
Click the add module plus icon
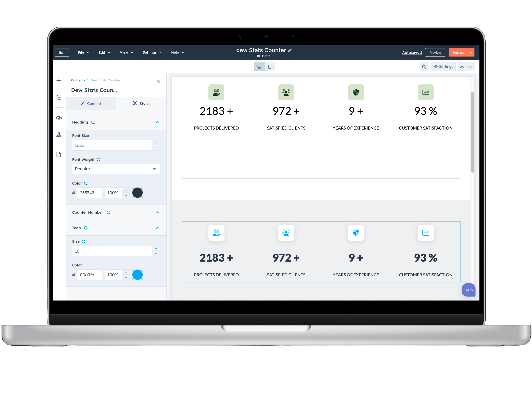59,81
